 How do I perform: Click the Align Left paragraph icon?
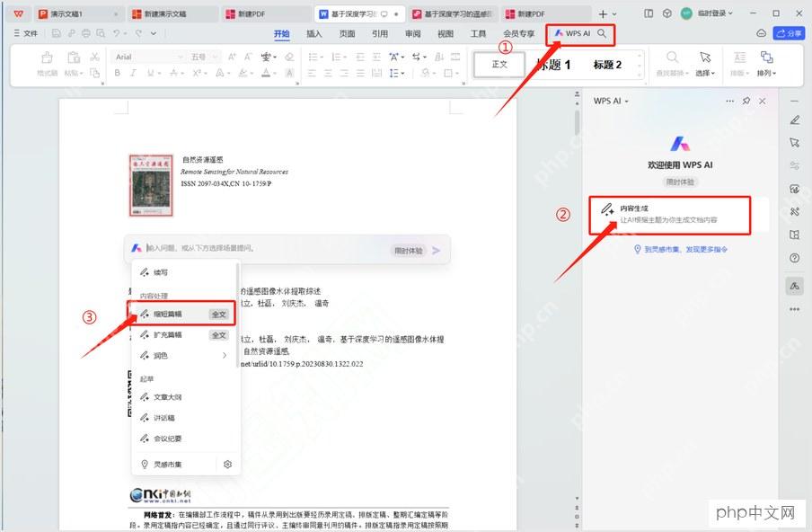point(312,73)
